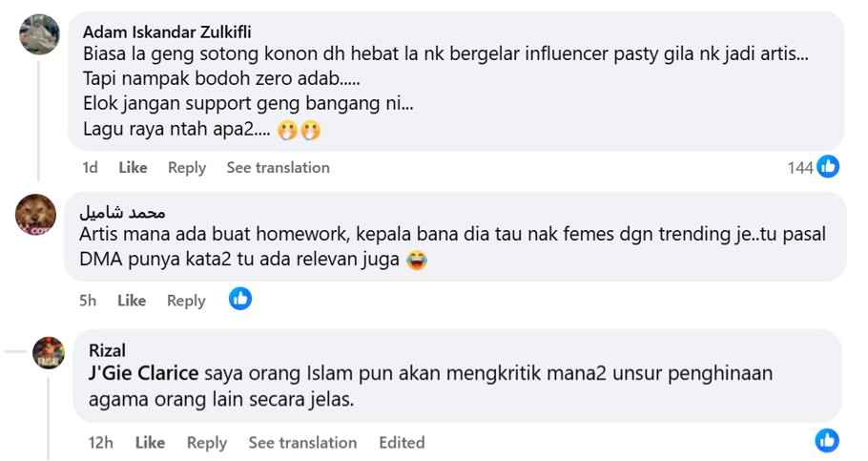Screen dimensions: 868x461
Task: Like the comment posted 5h ago
Action: pos(132,300)
